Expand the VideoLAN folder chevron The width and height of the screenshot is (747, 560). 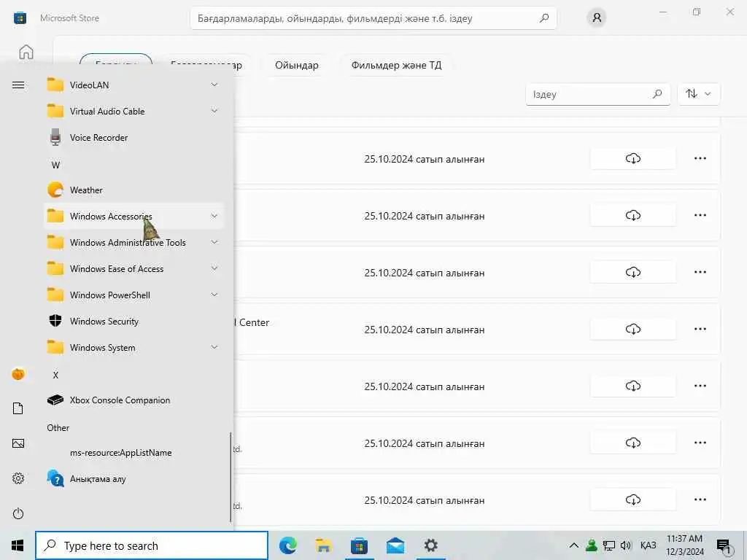[x=214, y=85]
